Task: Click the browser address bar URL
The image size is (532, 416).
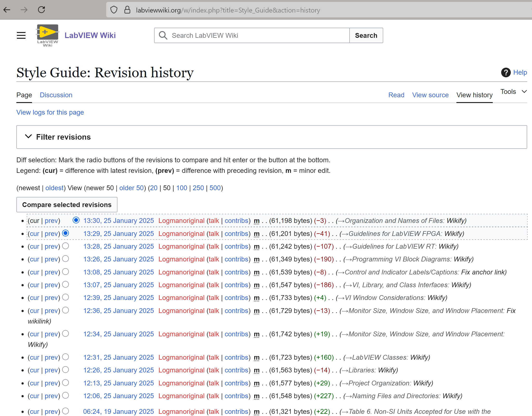Action: click(x=228, y=10)
